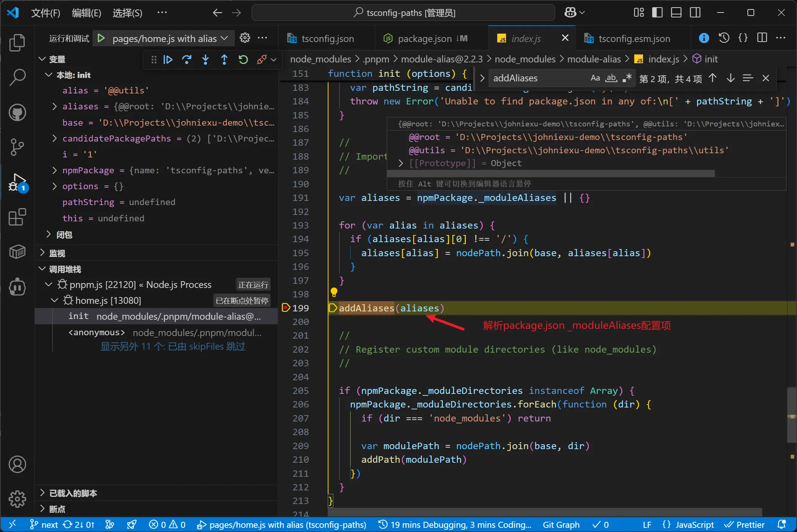This screenshot has width=797, height=532.
Task: Click the Step Into debug icon
Action: click(205, 60)
